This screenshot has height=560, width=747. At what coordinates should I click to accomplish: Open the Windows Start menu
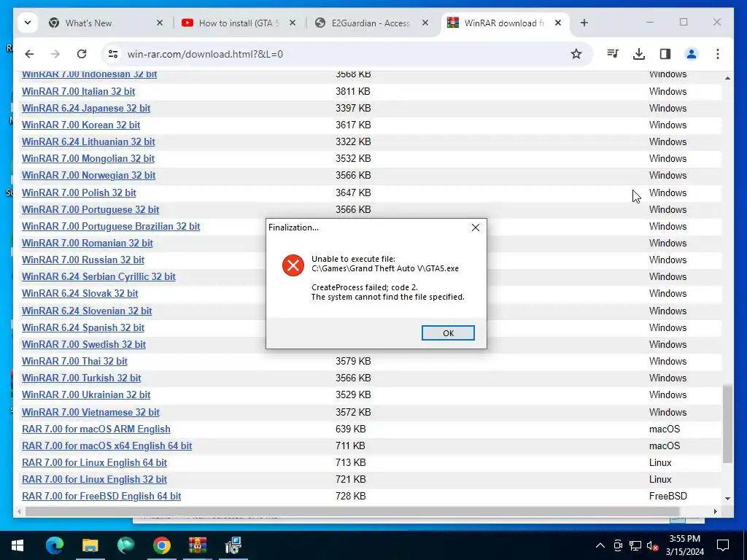(x=18, y=545)
